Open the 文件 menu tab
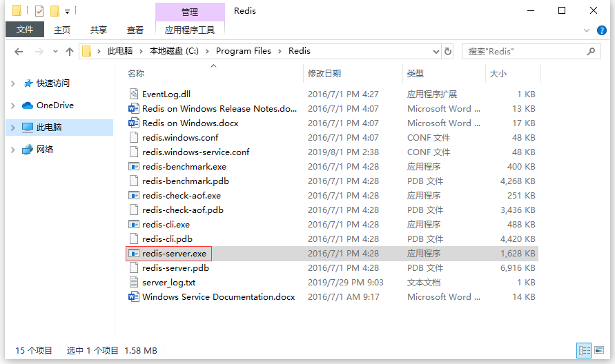The height and width of the screenshot is (364, 615). pyautogui.click(x=25, y=30)
